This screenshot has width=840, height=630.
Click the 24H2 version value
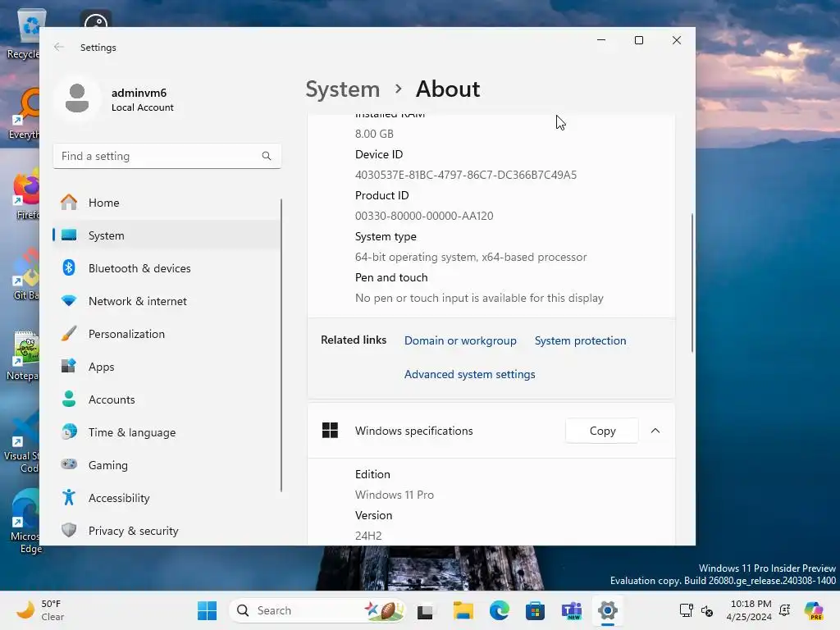[x=368, y=536]
